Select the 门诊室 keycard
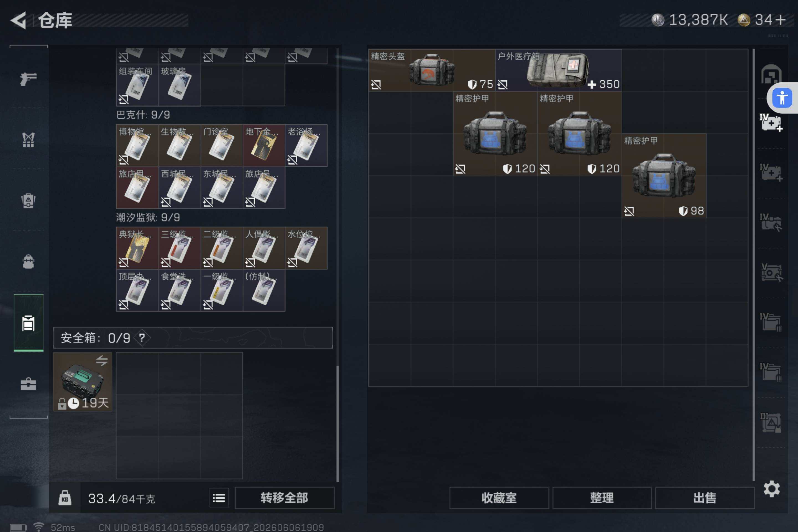This screenshot has width=798, height=532. 222,145
